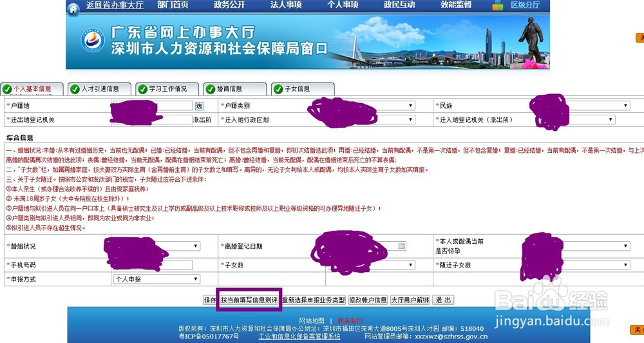Expand the 申报方式 dropdown showing 个人申报
The image size is (644, 343).
pyautogui.click(x=156, y=279)
